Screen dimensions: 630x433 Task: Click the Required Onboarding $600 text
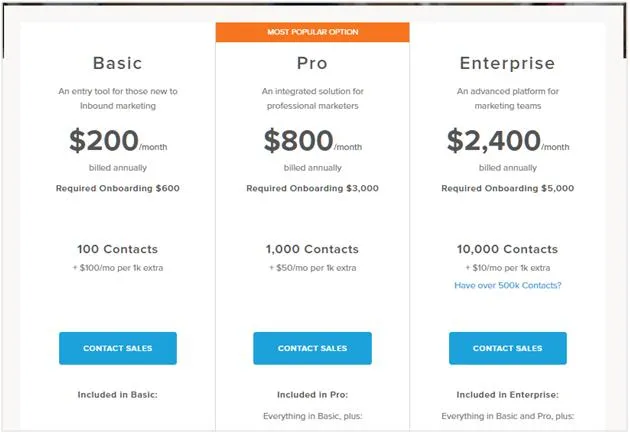118,188
